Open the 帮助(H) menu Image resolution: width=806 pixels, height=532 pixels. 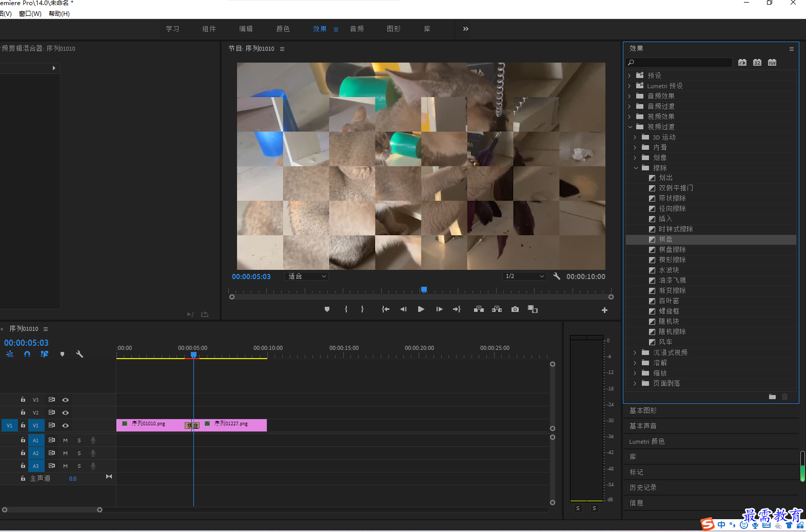pos(59,14)
